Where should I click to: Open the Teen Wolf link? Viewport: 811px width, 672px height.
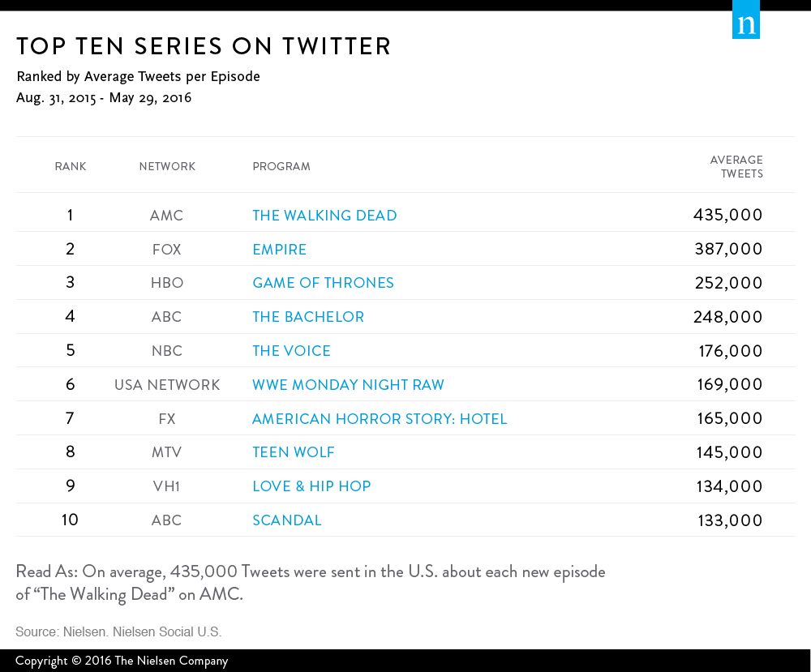tap(293, 452)
